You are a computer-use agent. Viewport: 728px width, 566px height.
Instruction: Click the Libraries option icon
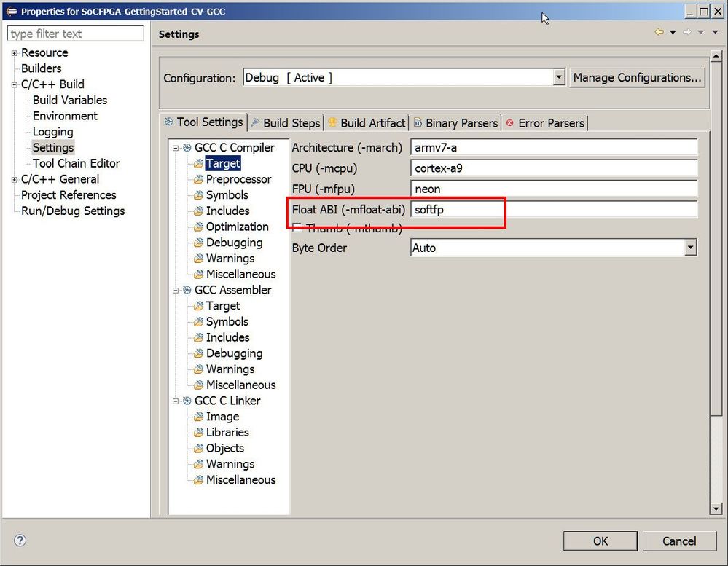pos(199,433)
